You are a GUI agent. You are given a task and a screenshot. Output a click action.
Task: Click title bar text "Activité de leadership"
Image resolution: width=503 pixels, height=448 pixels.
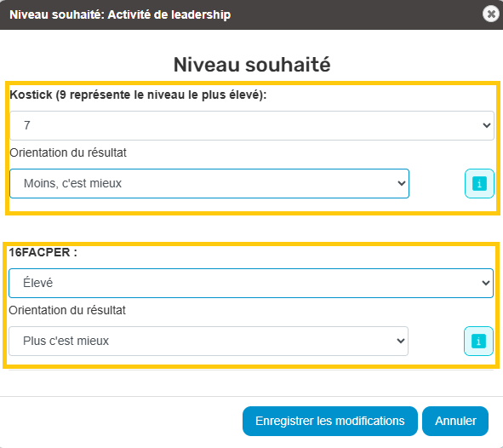click(x=169, y=14)
